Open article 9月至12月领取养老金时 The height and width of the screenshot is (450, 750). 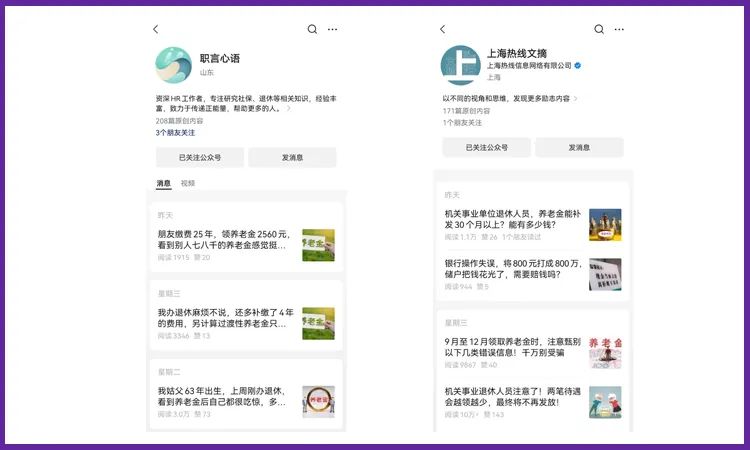[513, 347]
